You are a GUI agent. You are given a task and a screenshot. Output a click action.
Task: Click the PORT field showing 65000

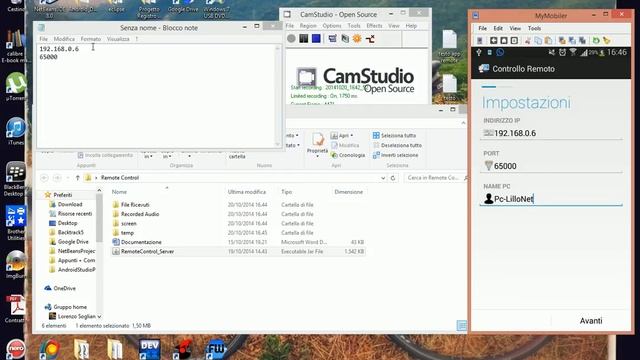pos(551,166)
